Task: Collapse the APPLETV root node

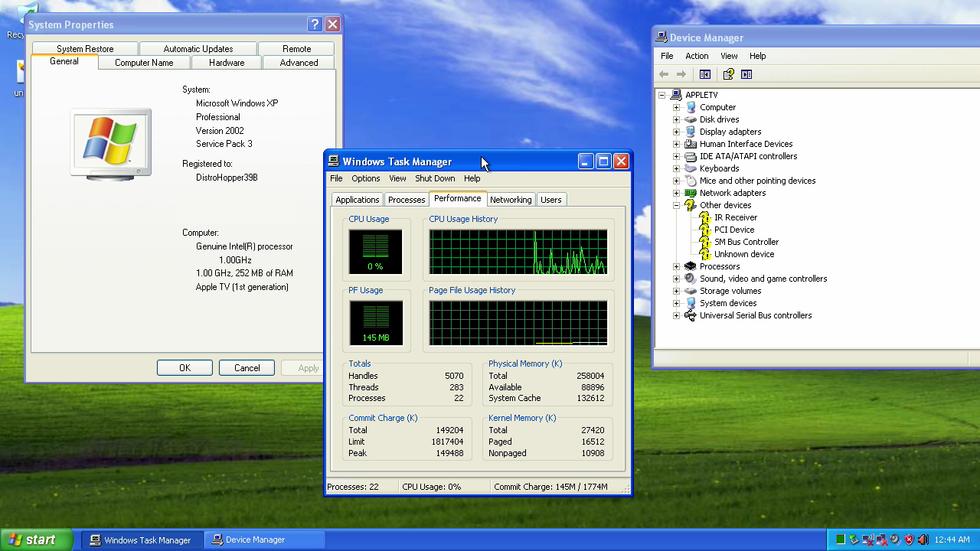Action: click(662, 95)
